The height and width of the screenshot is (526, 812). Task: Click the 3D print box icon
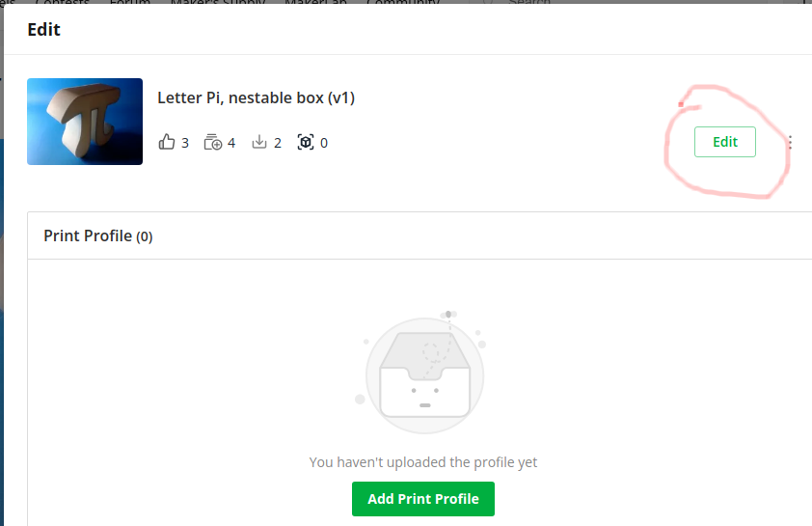pyautogui.click(x=306, y=142)
